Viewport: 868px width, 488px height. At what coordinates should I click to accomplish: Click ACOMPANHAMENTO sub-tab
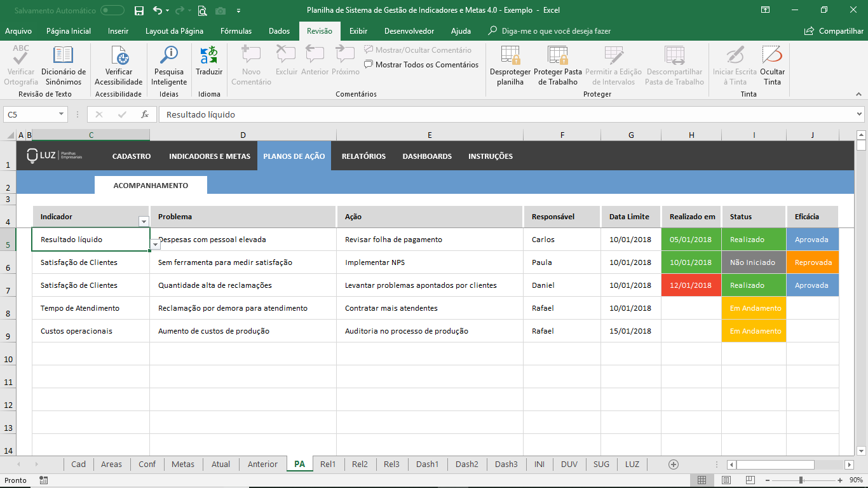[151, 186]
